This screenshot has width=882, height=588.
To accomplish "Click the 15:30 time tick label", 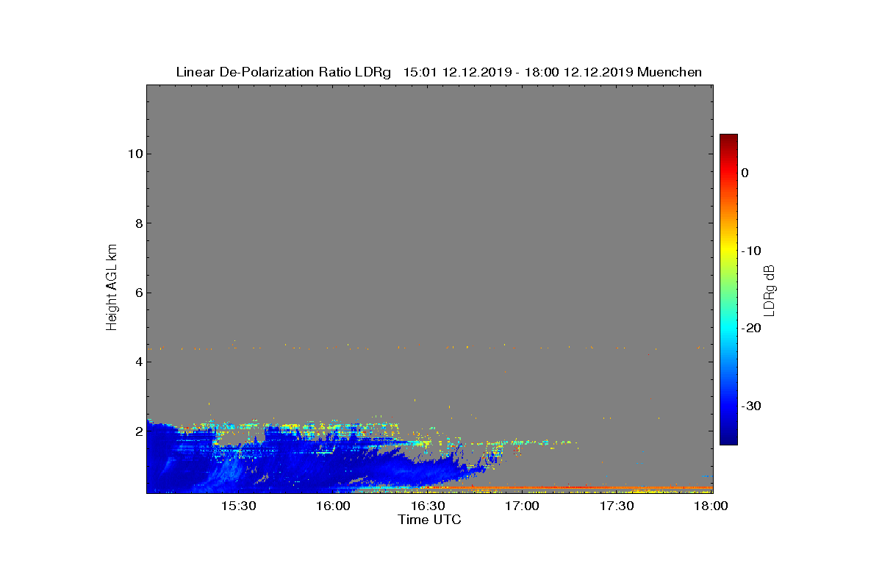I will click(x=238, y=506).
